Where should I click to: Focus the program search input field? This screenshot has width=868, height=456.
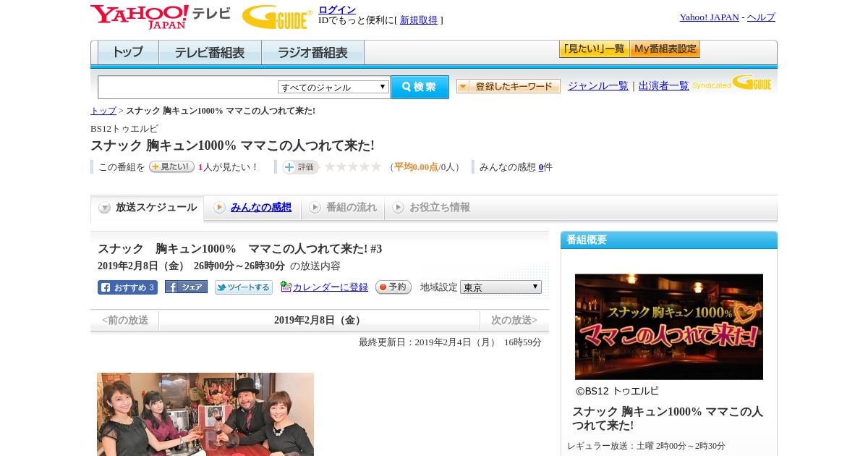(x=188, y=87)
